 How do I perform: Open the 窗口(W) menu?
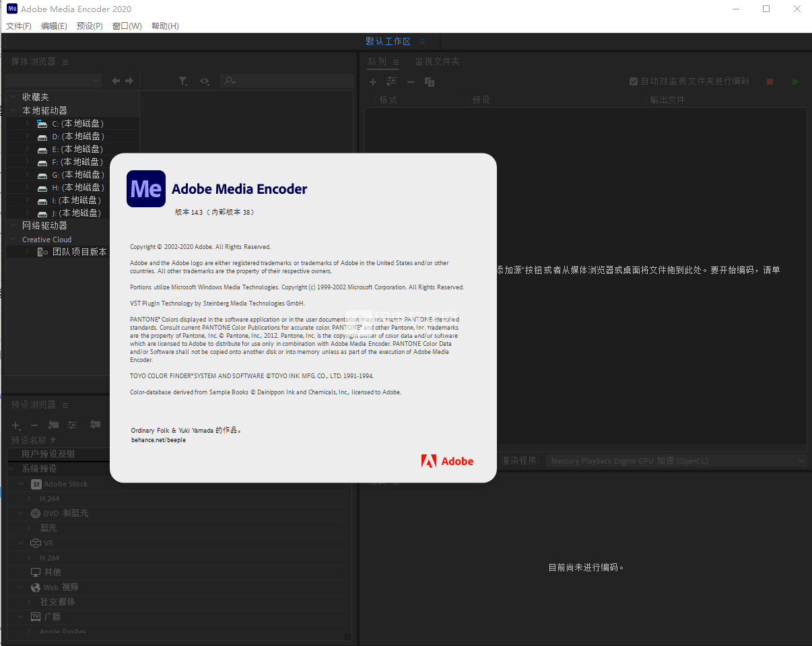[x=127, y=26]
